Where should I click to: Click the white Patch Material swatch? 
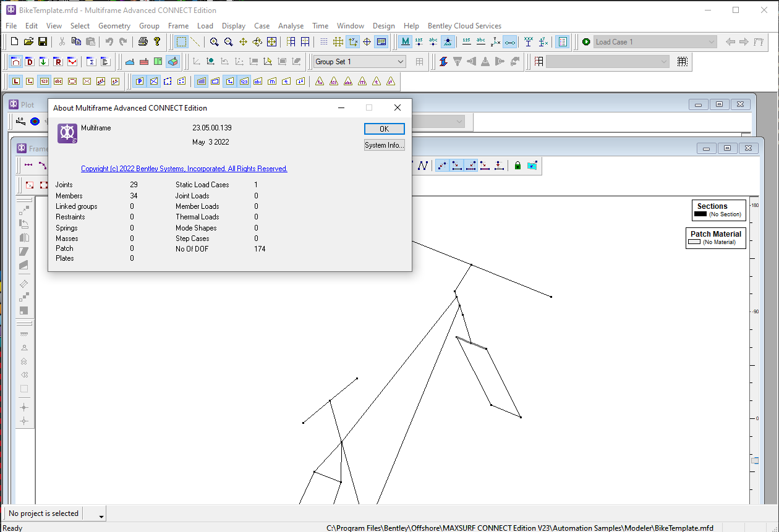pos(694,242)
